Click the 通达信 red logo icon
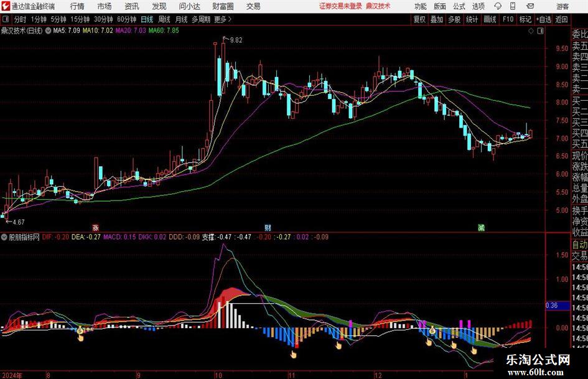 tap(6, 6)
